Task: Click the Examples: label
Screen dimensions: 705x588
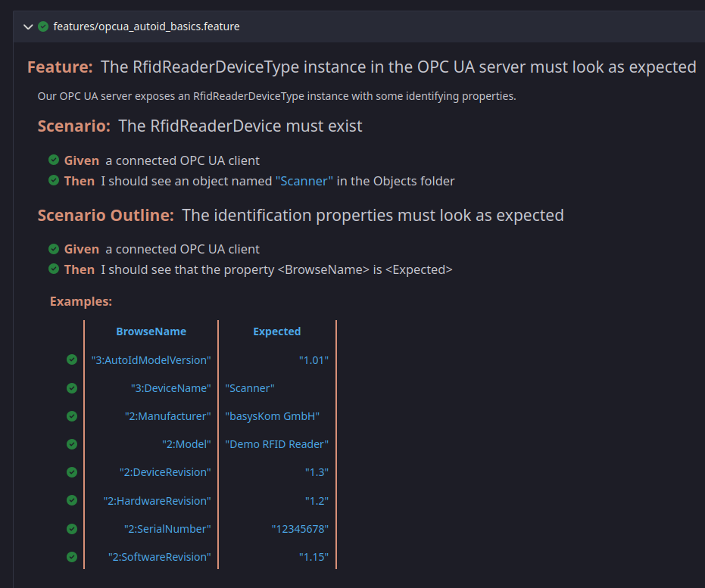Action: tap(81, 301)
